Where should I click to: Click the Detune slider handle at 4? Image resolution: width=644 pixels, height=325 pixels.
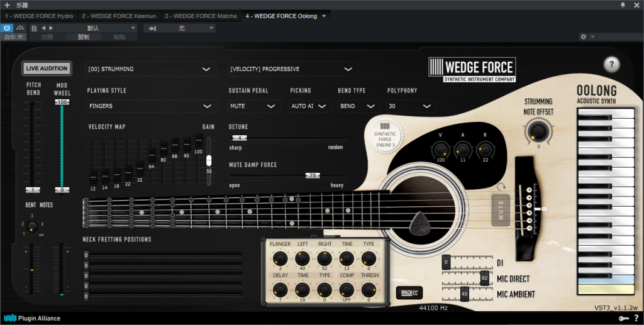click(240, 138)
